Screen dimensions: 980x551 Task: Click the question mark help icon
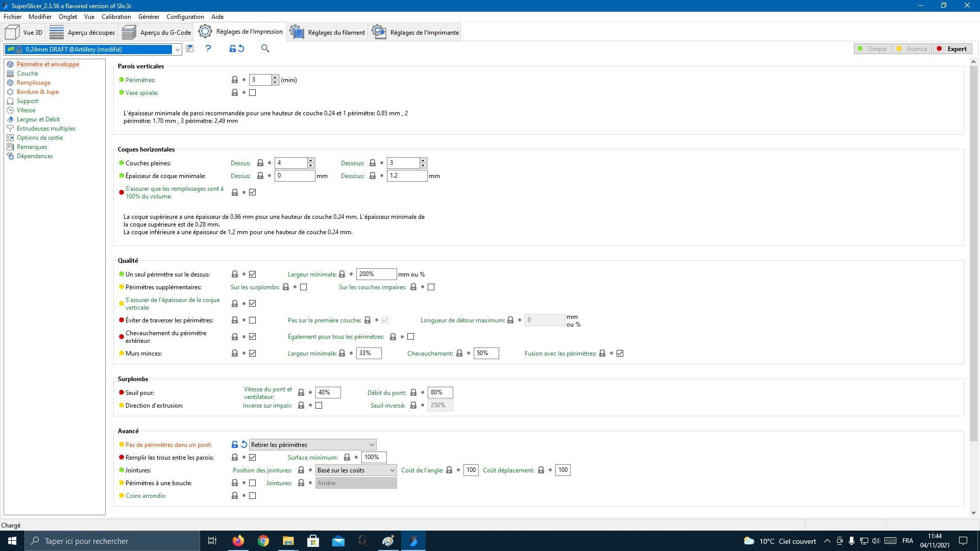tap(208, 48)
